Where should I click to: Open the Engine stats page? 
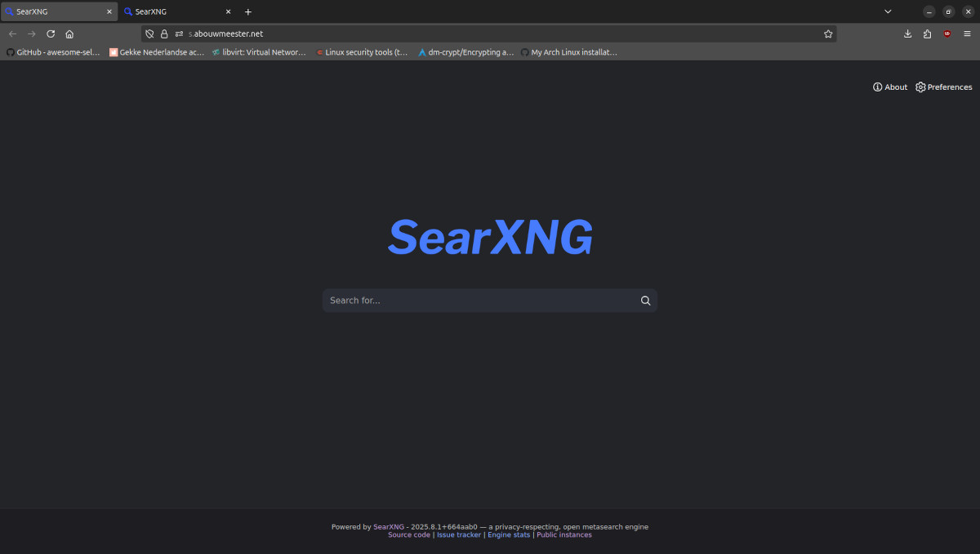pos(509,534)
